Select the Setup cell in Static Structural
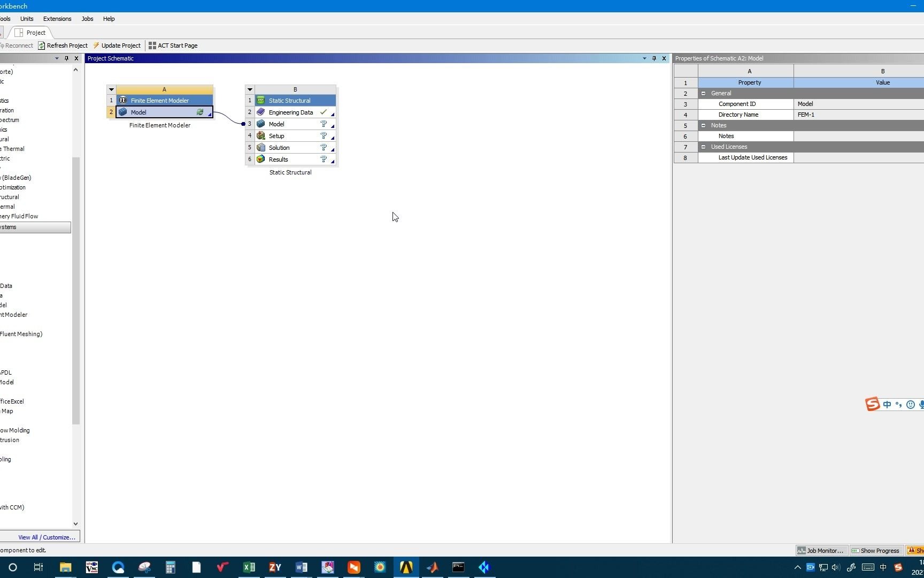 coord(295,136)
